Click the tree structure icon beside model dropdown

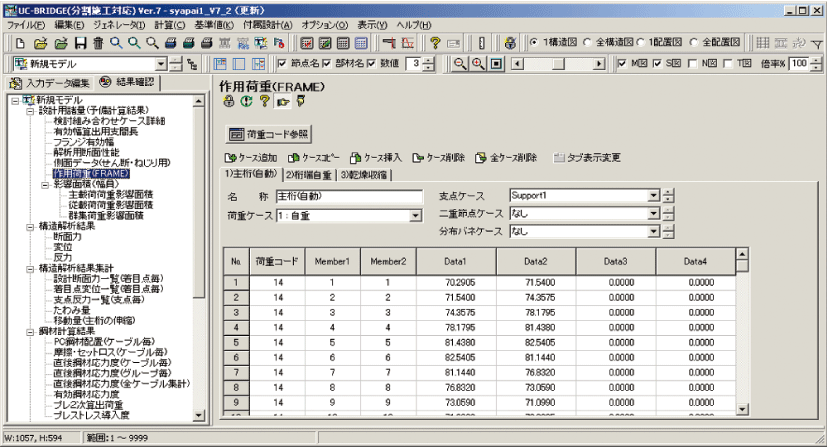(193, 64)
